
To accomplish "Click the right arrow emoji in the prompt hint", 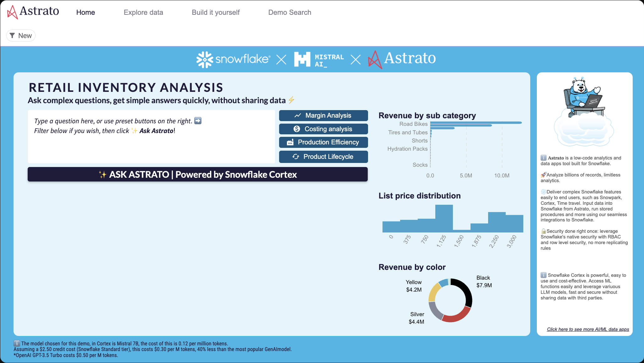I will click(198, 121).
